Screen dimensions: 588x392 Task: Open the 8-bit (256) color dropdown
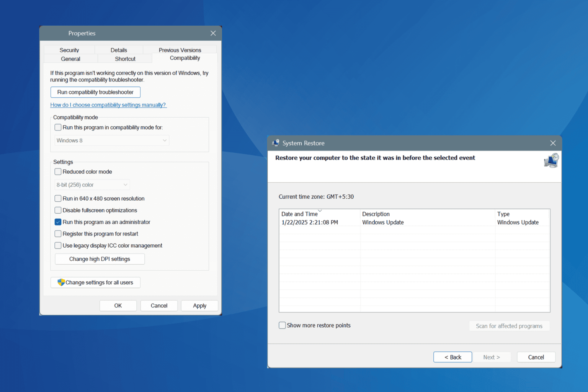(x=92, y=185)
